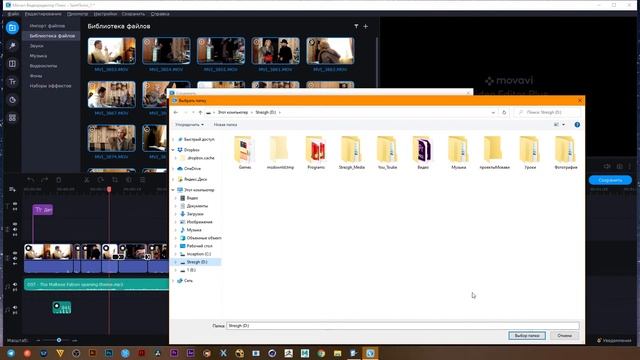Click the color adjustment icon

pyautogui.click(x=129, y=180)
